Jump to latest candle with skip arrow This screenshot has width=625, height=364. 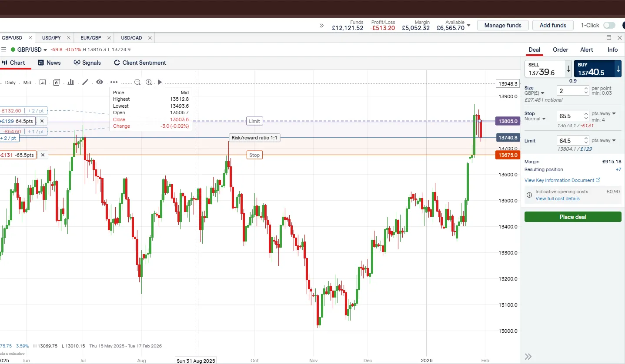[x=160, y=82]
